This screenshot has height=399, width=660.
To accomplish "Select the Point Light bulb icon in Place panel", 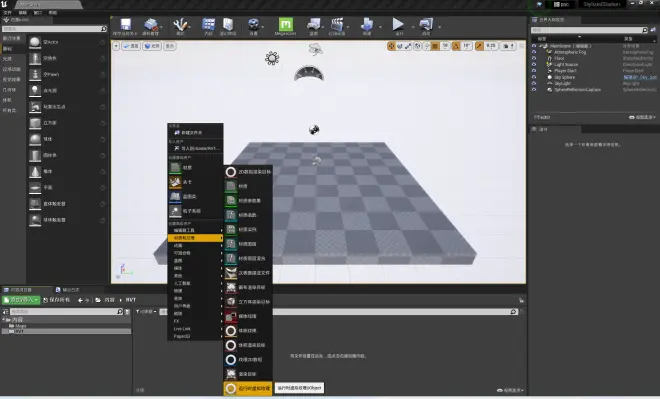I will tap(35, 90).
